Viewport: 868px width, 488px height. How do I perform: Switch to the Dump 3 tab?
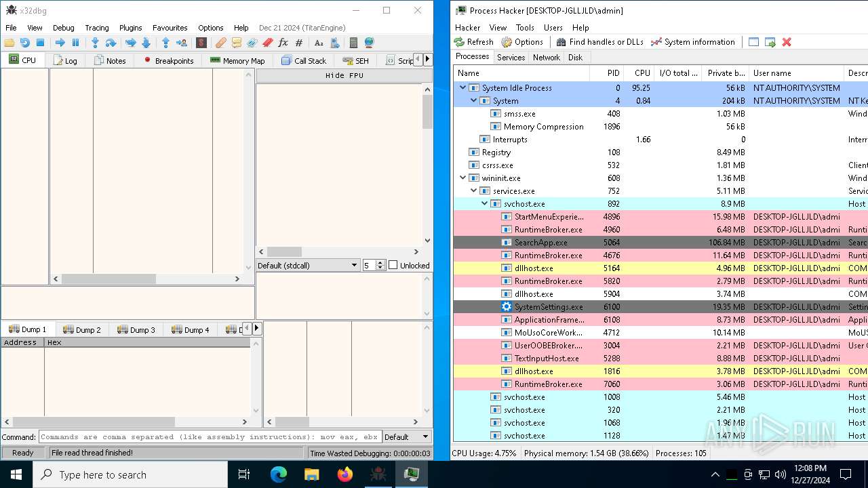pyautogui.click(x=136, y=329)
